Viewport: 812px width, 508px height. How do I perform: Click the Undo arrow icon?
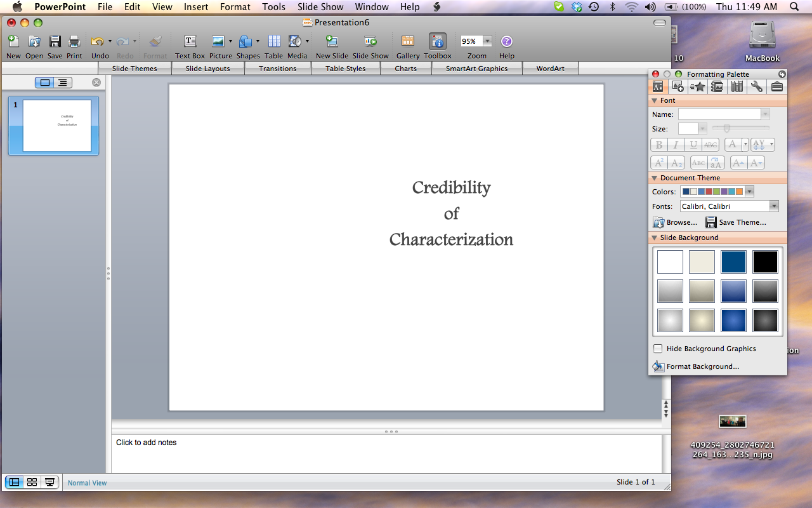(x=97, y=41)
